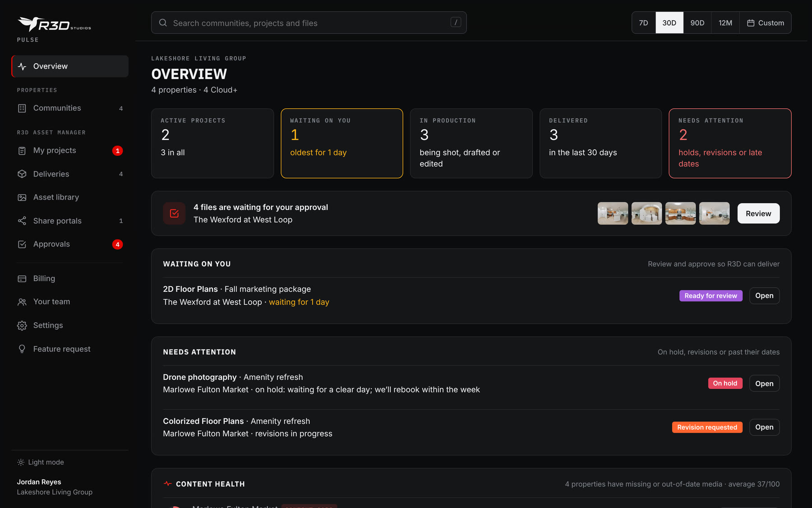
Task: Click the red badge on My projects
Action: pos(117,151)
